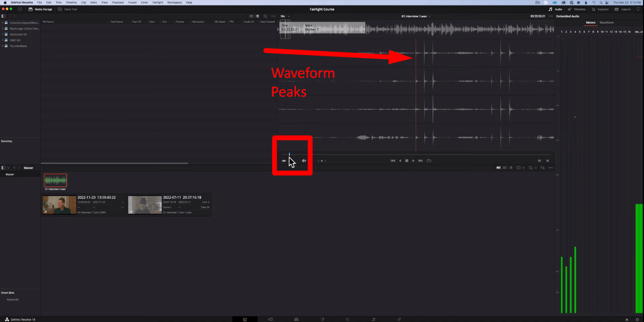Viewport: 644px width, 322px height.
Task: Expand the OWC HD volume
Action: 2,40
